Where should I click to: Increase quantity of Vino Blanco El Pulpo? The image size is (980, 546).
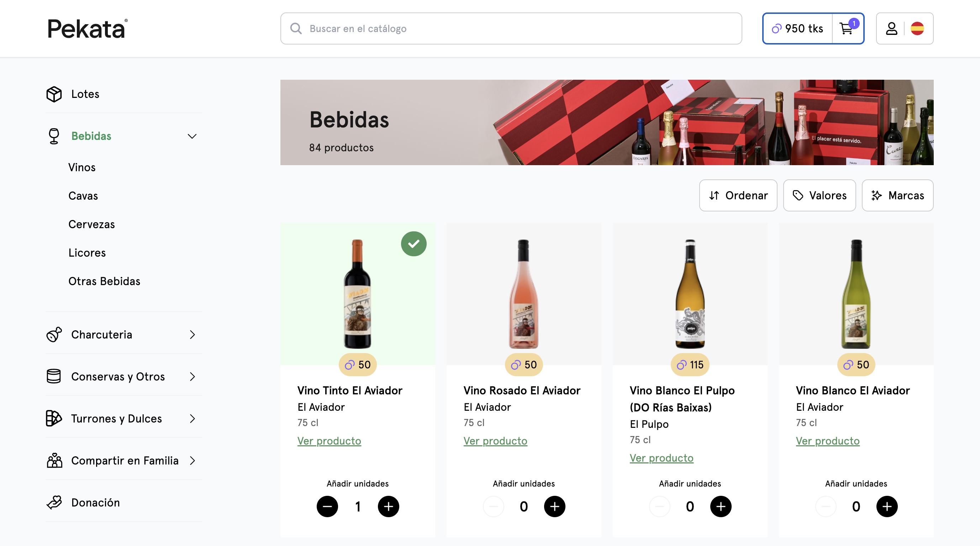tap(720, 506)
